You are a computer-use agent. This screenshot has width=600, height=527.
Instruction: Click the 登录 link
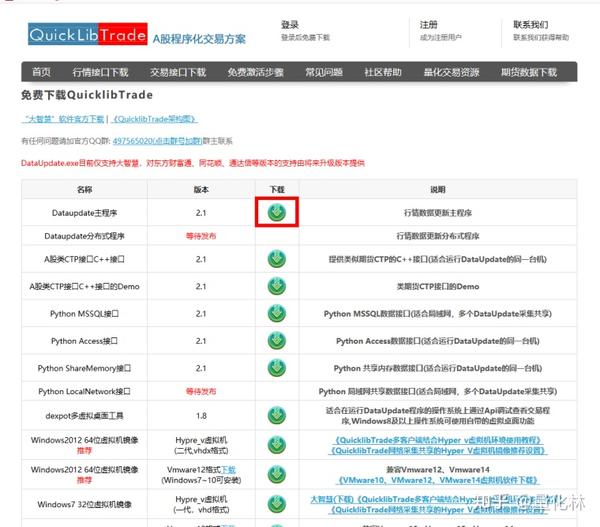tap(290, 25)
